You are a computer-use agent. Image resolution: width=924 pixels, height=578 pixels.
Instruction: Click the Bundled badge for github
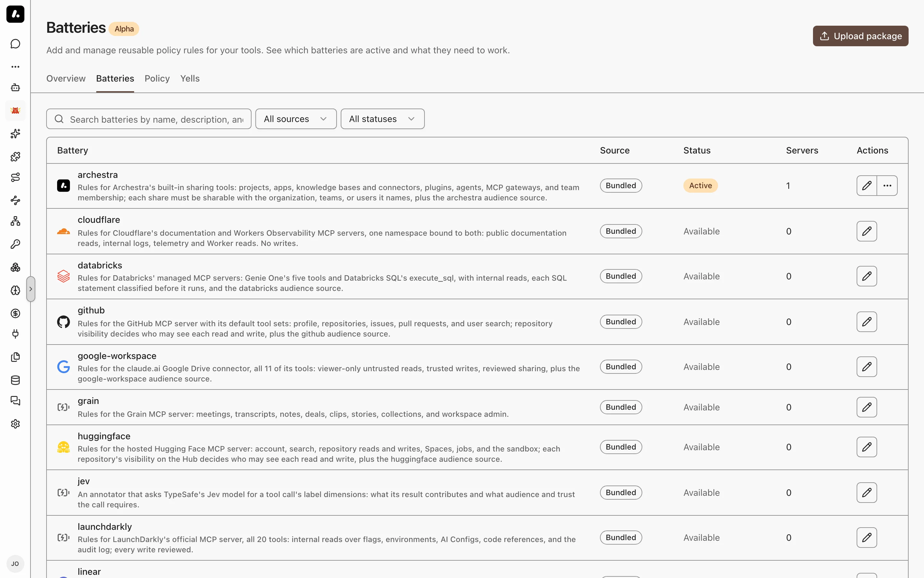pos(621,322)
